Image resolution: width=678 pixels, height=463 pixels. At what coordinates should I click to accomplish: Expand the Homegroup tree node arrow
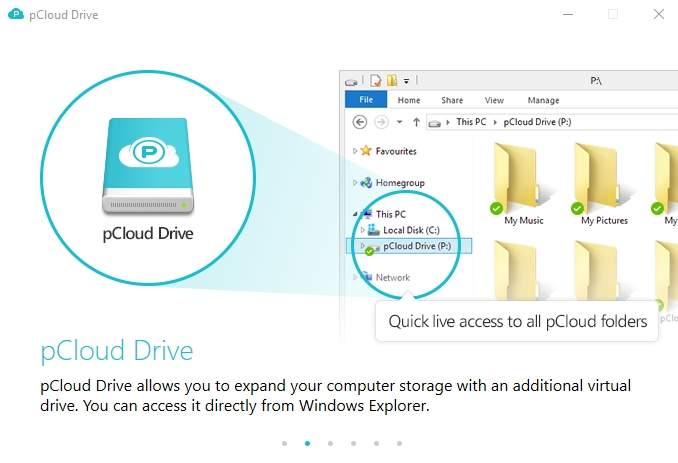point(355,182)
